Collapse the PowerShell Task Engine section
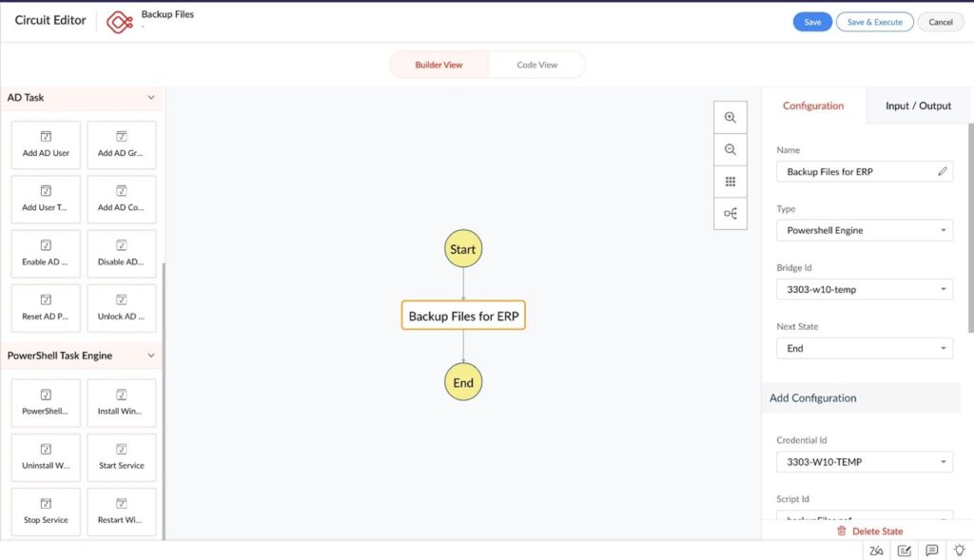Screen dimensions: 974x560 150,356
